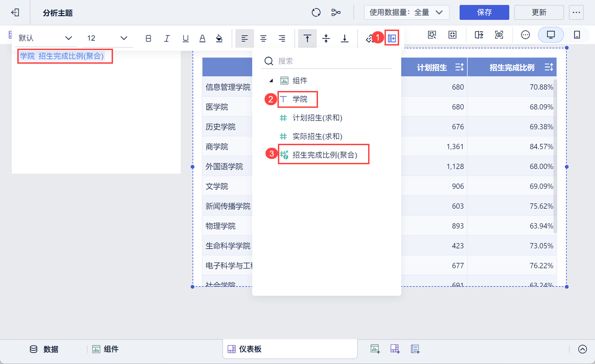Click the add component icon in bottom bar
The height and width of the screenshot is (364, 595).
click(375, 349)
